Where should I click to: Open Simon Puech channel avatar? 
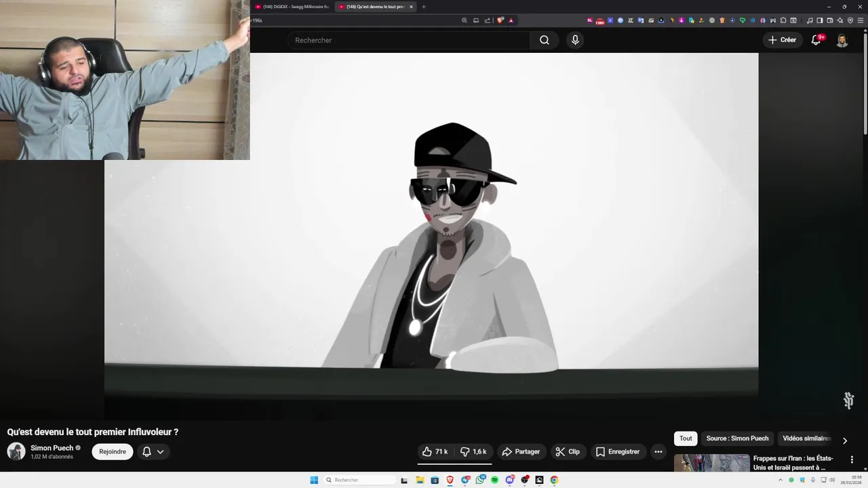tap(16, 451)
